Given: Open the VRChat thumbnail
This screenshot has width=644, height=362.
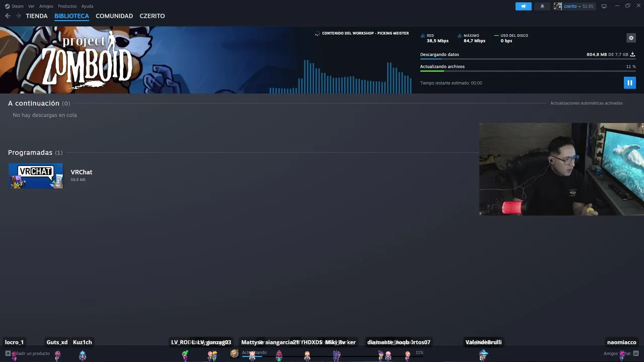Looking at the screenshot, I should tap(36, 176).
